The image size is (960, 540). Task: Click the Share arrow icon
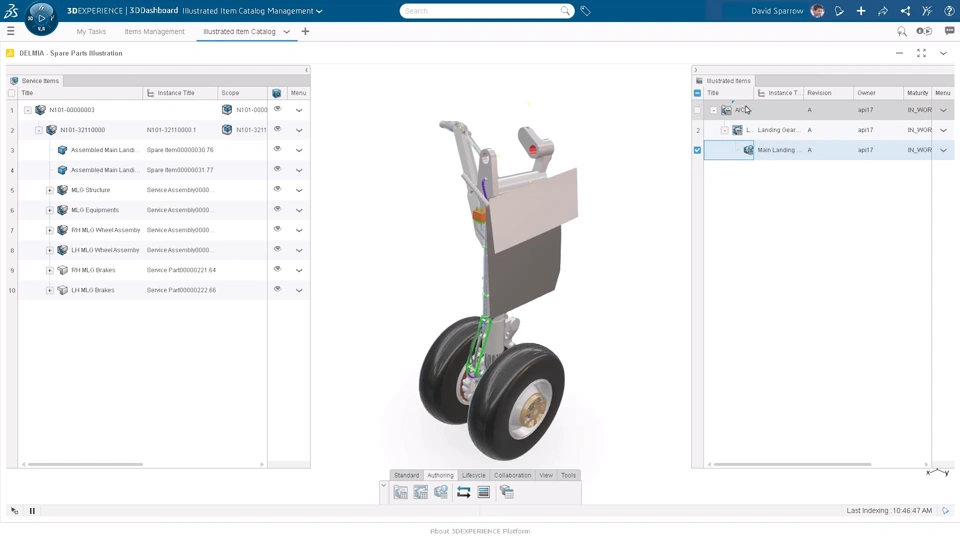point(883,11)
